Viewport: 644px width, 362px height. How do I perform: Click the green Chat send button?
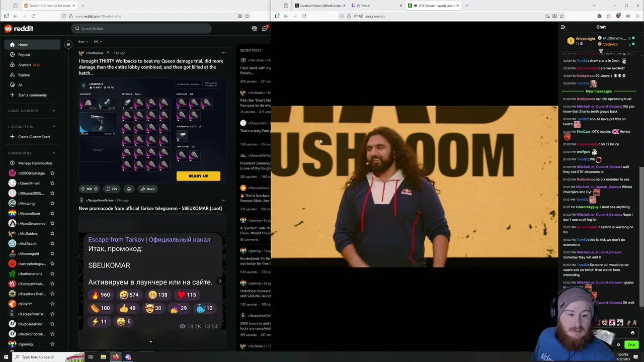coord(631,345)
